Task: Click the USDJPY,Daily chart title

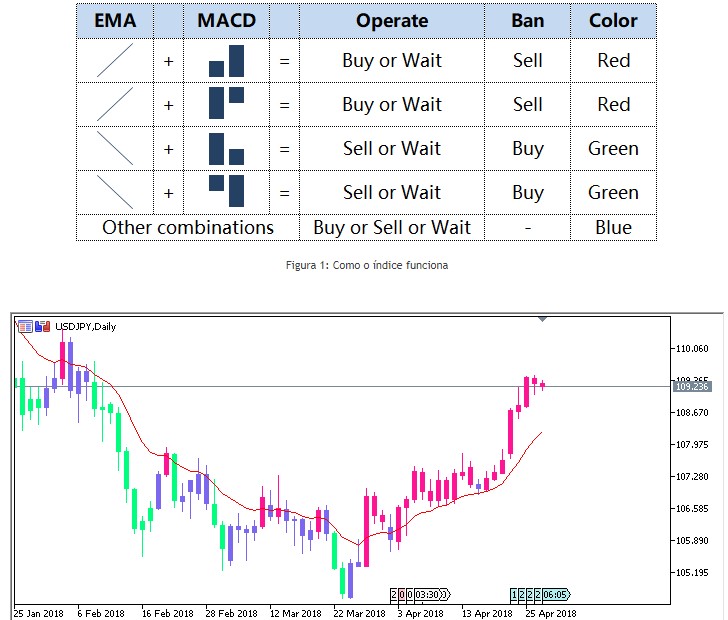Action: pos(85,326)
